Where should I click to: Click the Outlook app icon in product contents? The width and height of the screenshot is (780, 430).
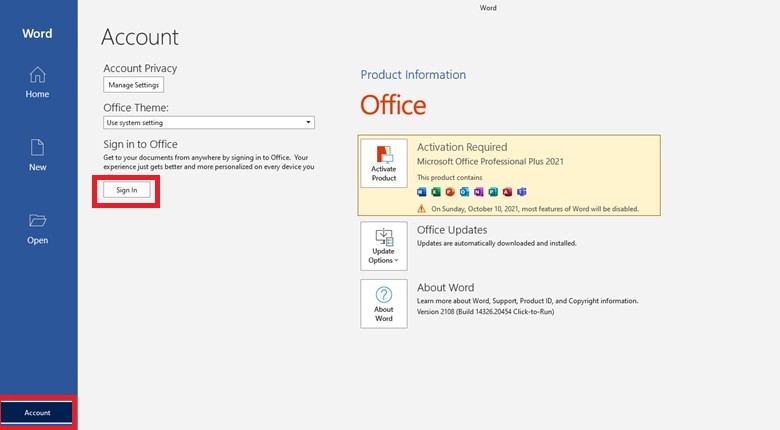(464, 192)
